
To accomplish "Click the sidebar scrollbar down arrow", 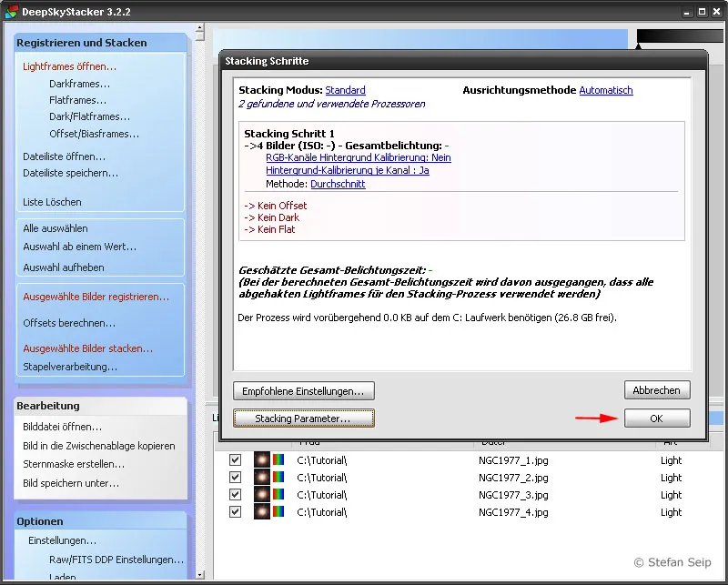I will click(x=199, y=575).
